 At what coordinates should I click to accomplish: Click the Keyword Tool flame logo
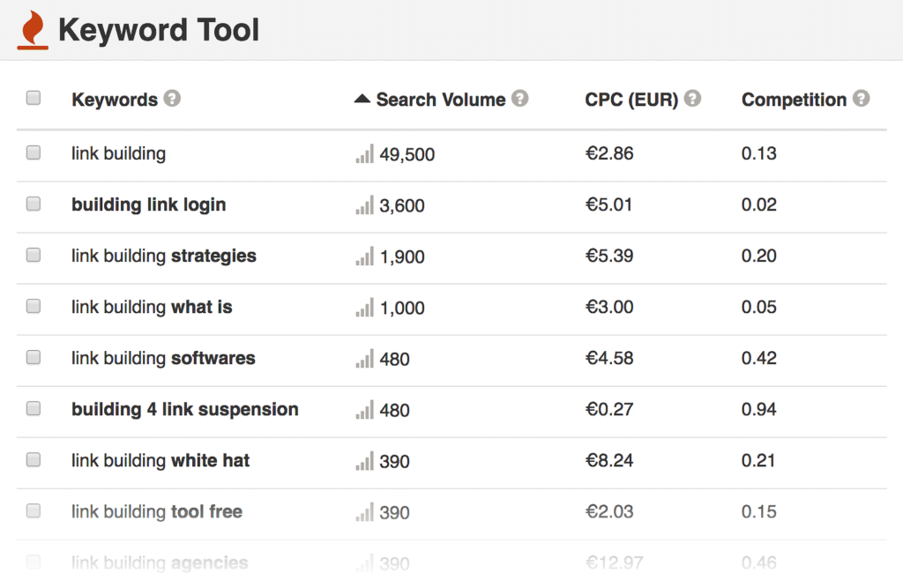(33, 26)
